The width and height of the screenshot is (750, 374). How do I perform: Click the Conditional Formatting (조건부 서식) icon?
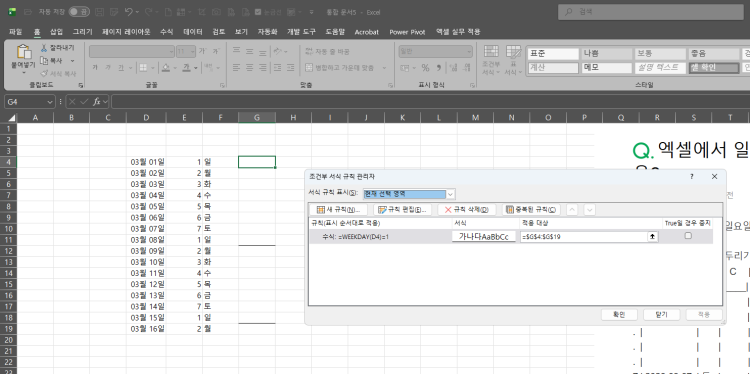pyautogui.click(x=491, y=52)
